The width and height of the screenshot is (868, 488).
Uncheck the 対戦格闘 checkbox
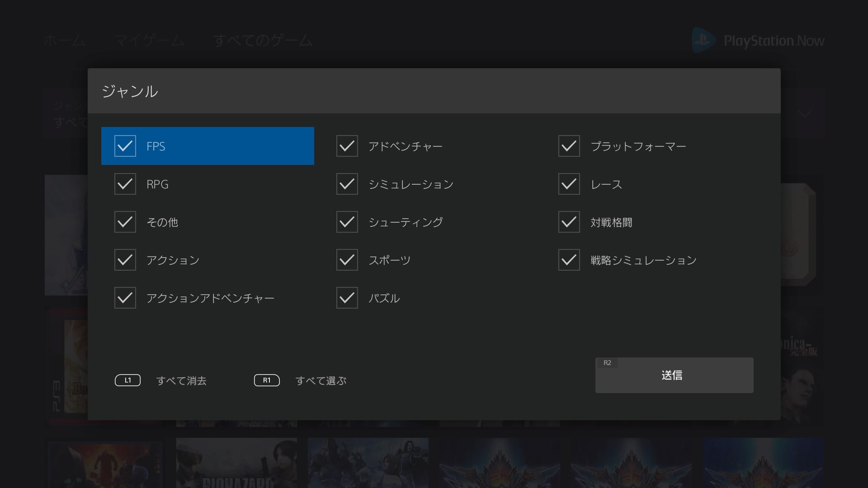[569, 222]
